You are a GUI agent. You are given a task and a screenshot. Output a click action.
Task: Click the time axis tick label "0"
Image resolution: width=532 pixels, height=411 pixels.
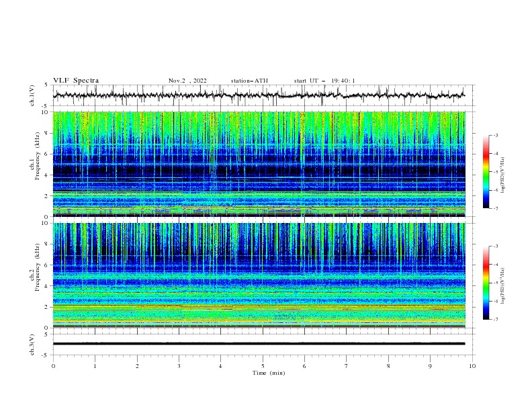[x=53, y=366]
